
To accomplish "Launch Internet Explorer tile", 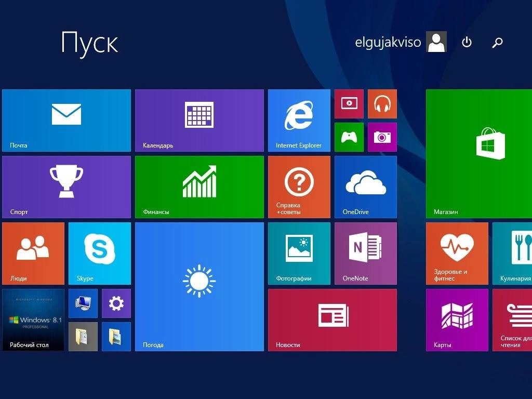I will (x=299, y=121).
